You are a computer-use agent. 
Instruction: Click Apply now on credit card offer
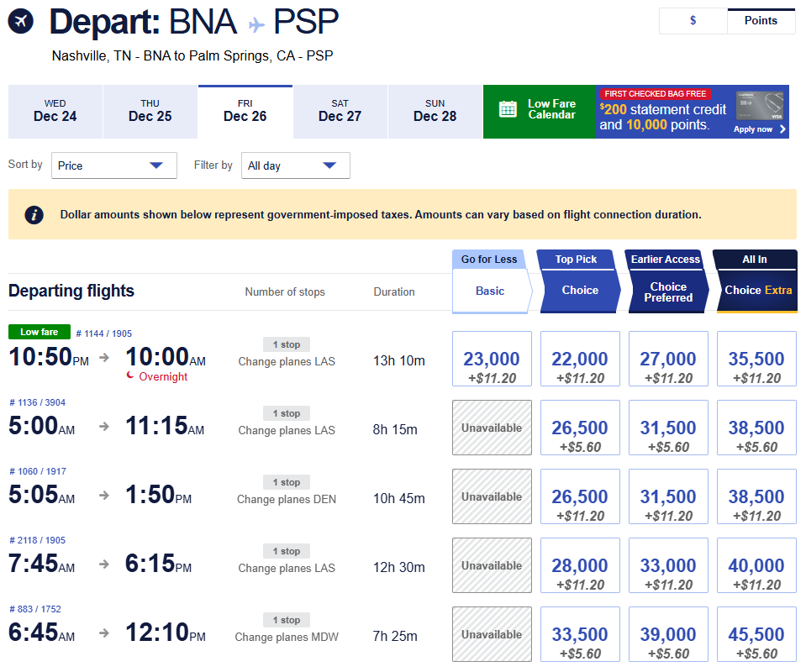(759, 129)
